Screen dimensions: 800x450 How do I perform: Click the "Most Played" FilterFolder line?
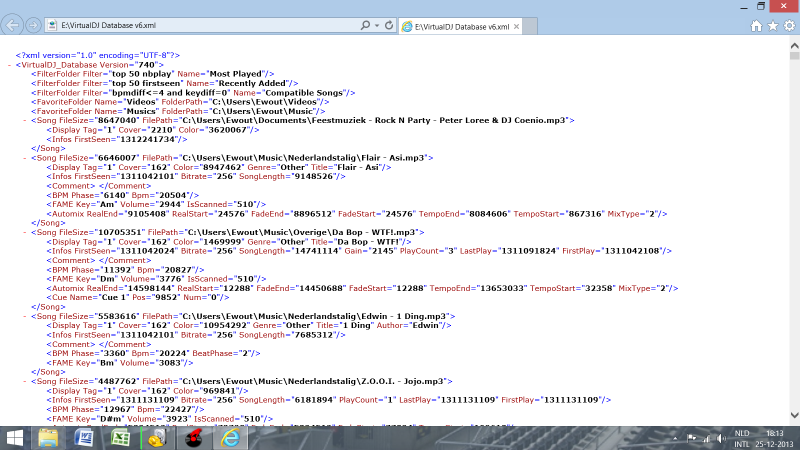[153, 74]
